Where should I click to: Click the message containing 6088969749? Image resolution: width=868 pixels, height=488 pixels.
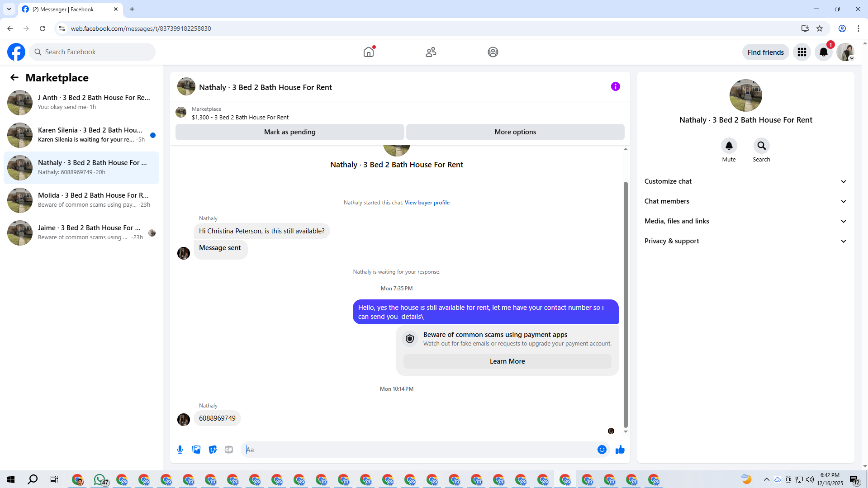pos(217,418)
